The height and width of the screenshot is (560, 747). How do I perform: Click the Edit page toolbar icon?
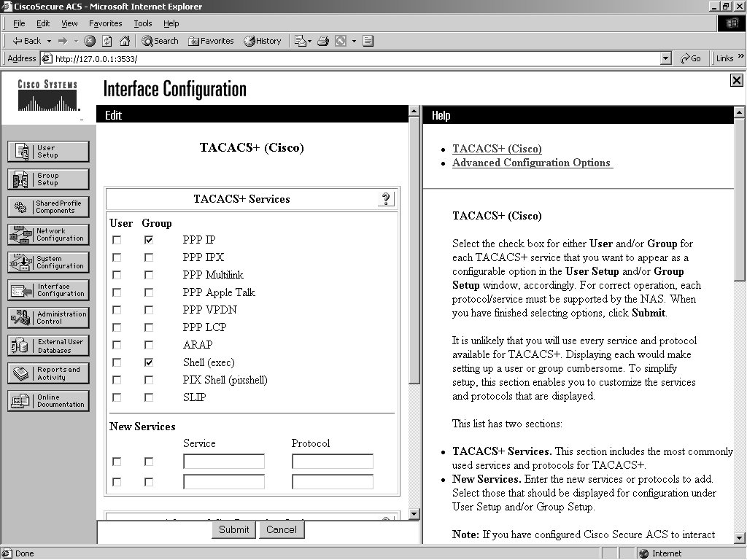click(x=341, y=41)
